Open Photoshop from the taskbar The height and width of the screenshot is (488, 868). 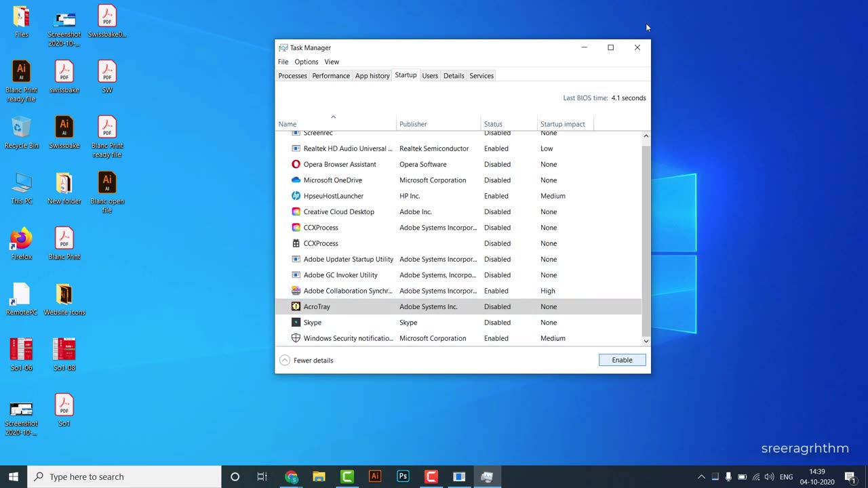click(x=403, y=476)
